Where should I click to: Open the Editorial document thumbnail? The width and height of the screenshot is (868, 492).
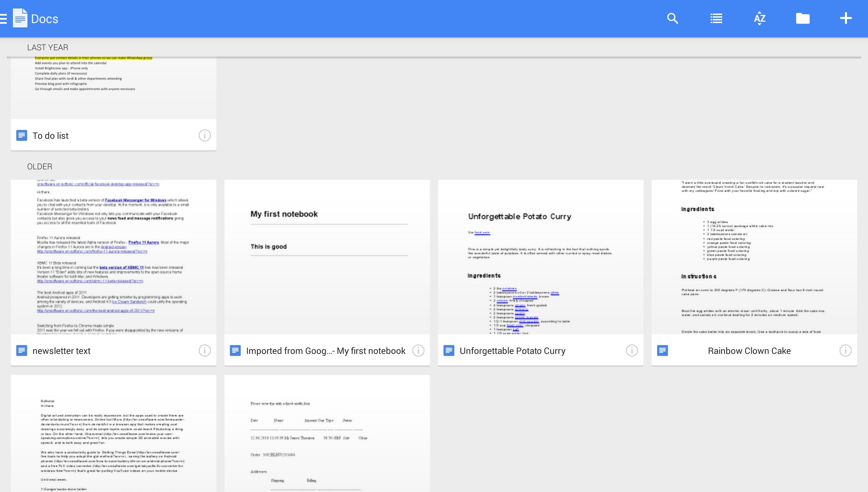point(113,433)
